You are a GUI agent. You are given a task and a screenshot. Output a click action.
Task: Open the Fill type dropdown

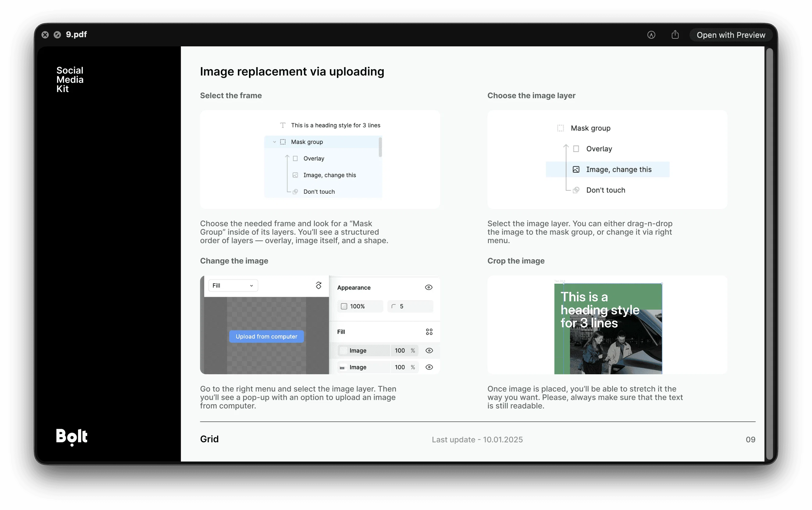pyautogui.click(x=233, y=286)
